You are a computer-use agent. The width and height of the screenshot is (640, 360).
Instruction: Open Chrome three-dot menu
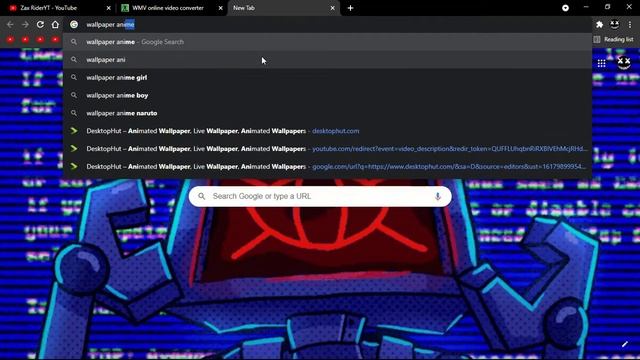pyautogui.click(x=630, y=24)
